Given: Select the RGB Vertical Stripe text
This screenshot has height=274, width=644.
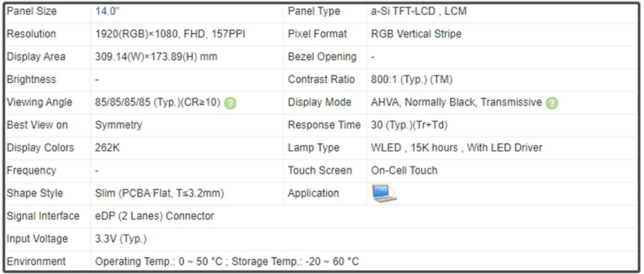Looking at the screenshot, I should pyautogui.click(x=416, y=34).
